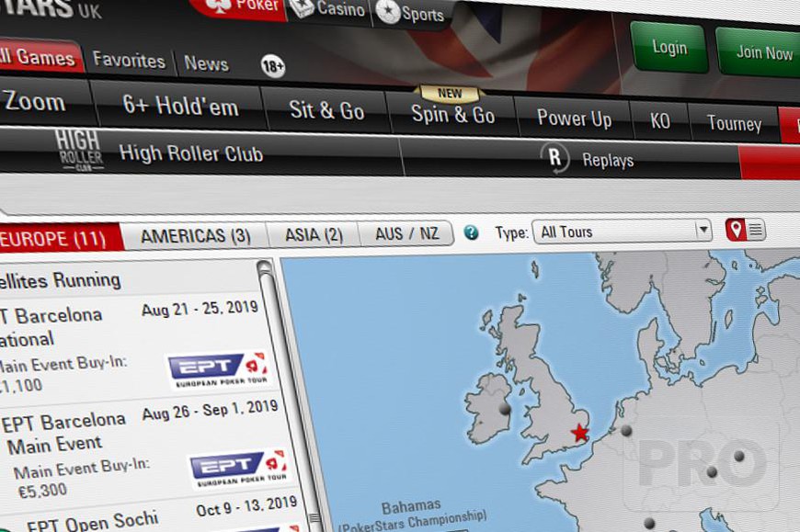The height and width of the screenshot is (532, 800).
Task: Click the '€5,300' buy-in amount
Action: [x=42, y=491]
